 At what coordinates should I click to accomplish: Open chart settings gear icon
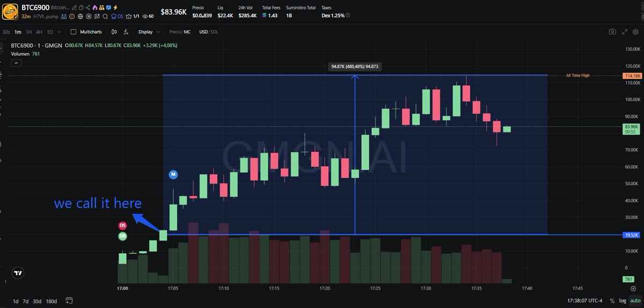(x=635, y=32)
